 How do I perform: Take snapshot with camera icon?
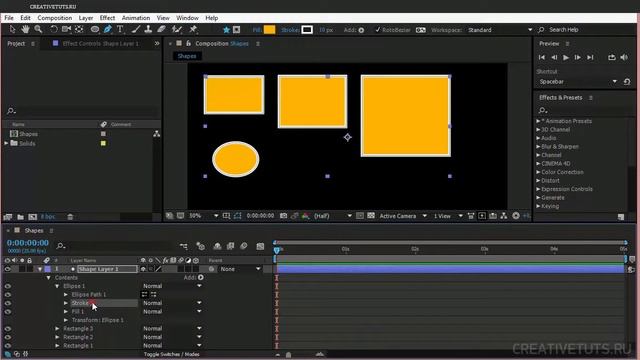[x=283, y=216]
